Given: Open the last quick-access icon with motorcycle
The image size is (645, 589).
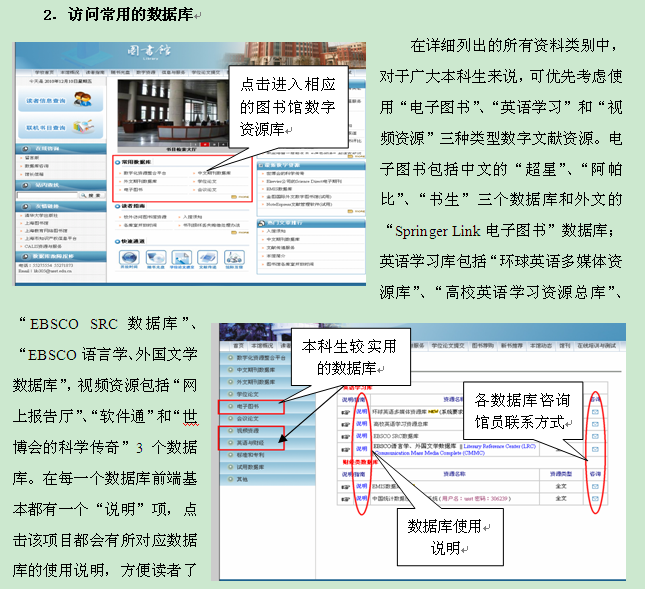Looking at the screenshot, I should (234, 257).
